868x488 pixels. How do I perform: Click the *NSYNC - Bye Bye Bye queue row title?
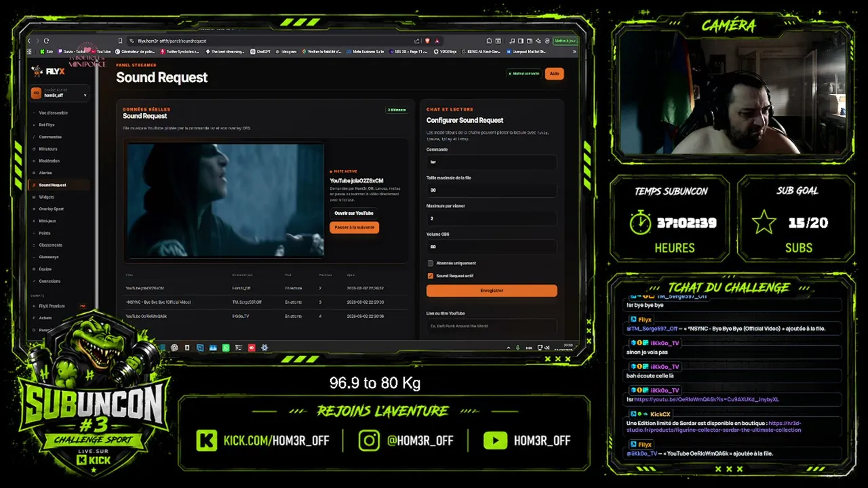[x=158, y=302]
